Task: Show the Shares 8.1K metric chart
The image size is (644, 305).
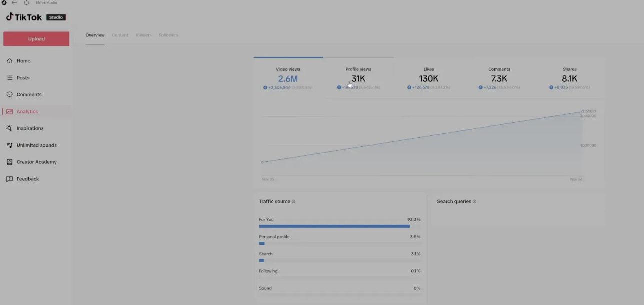Action: click(x=569, y=78)
